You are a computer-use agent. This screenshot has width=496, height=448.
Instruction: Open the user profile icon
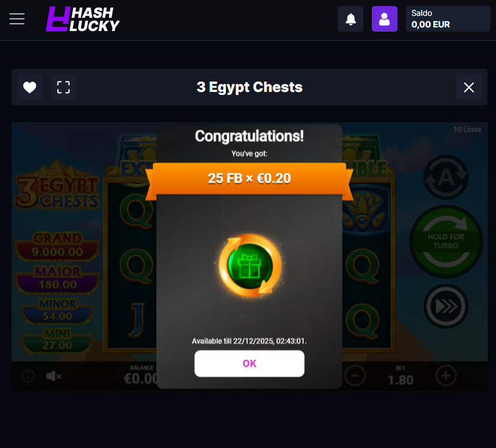tap(385, 19)
